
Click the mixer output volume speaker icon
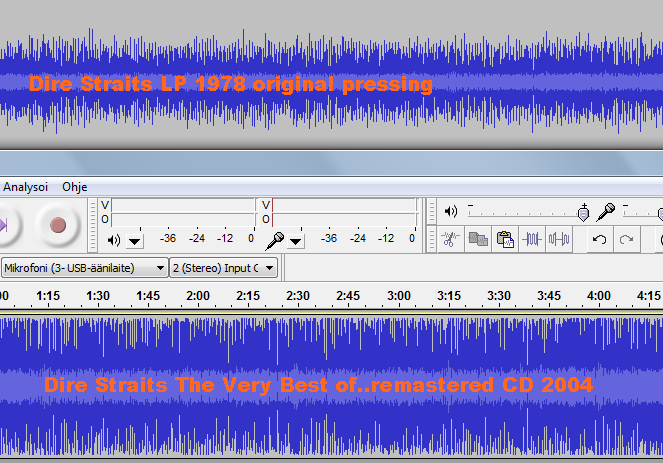[451, 211]
